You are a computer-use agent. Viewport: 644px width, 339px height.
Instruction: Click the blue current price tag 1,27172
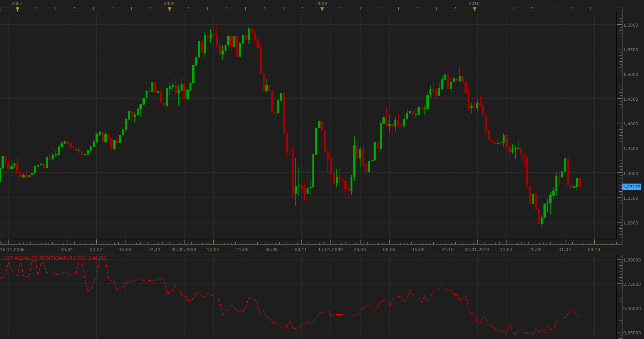pyautogui.click(x=632, y=187)
